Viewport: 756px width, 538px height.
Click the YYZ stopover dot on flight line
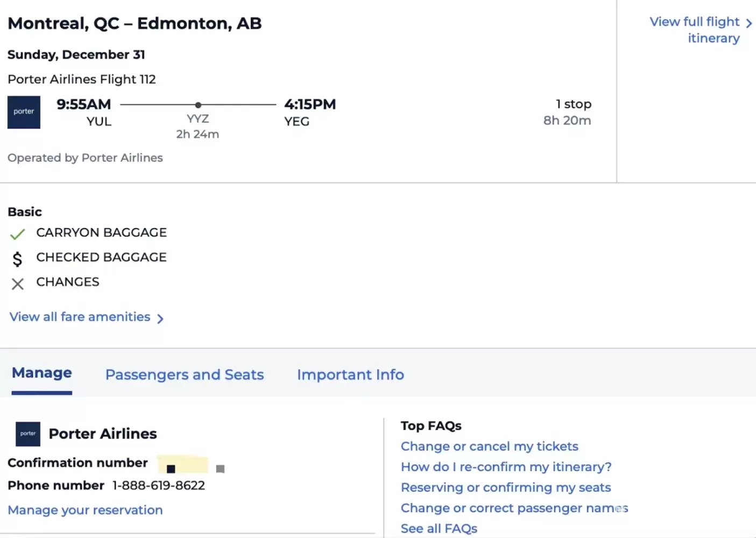(x=198, y=105)
